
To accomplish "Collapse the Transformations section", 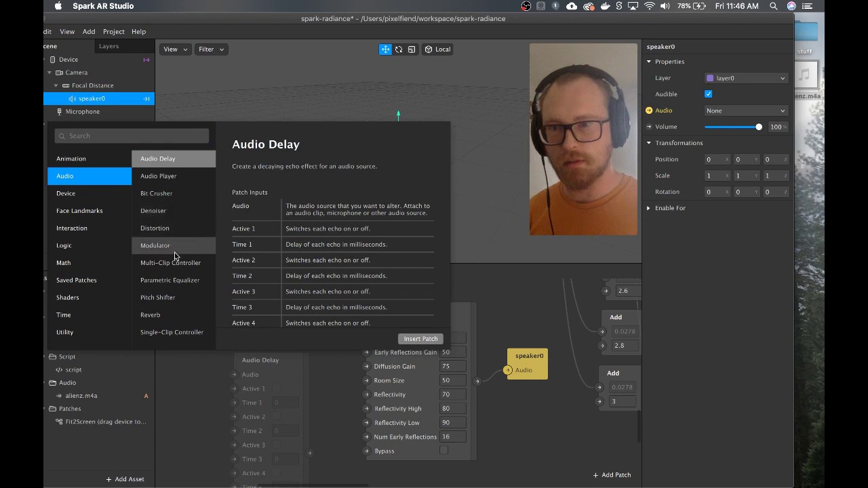I will coord(649,143).
